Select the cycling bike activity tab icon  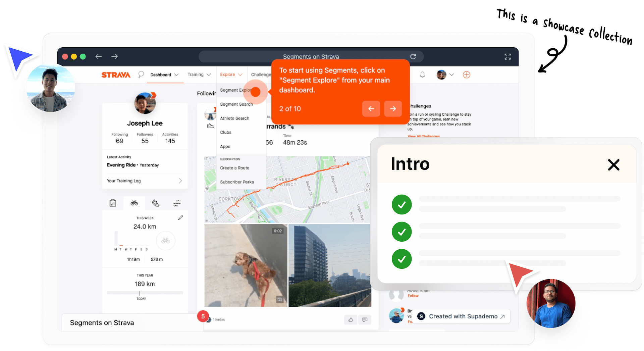pyautogui.click(x=134, y=203)
